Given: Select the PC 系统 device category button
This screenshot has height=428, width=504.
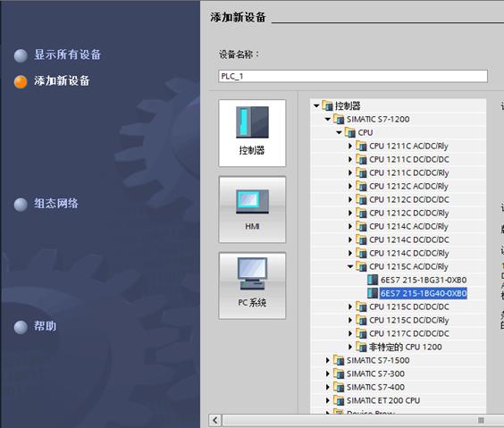Looking at the screenshot, I should (x=252, y=286).
